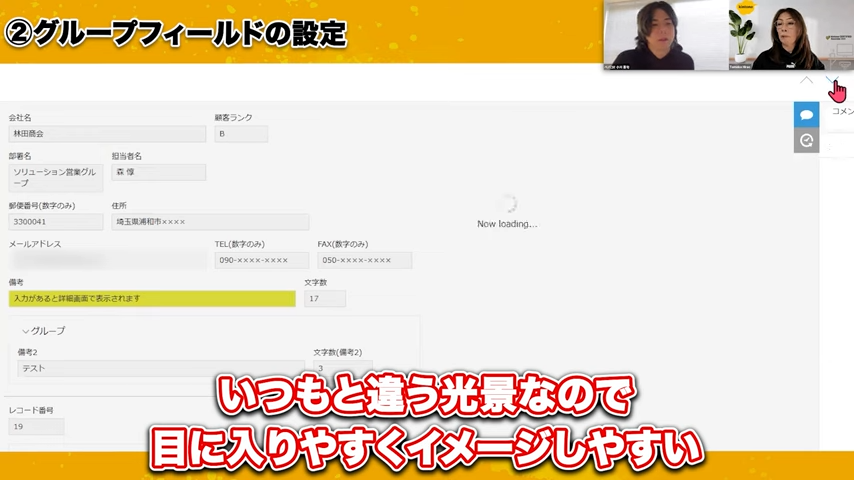Go to previous record with up chevron

(806, 81)
